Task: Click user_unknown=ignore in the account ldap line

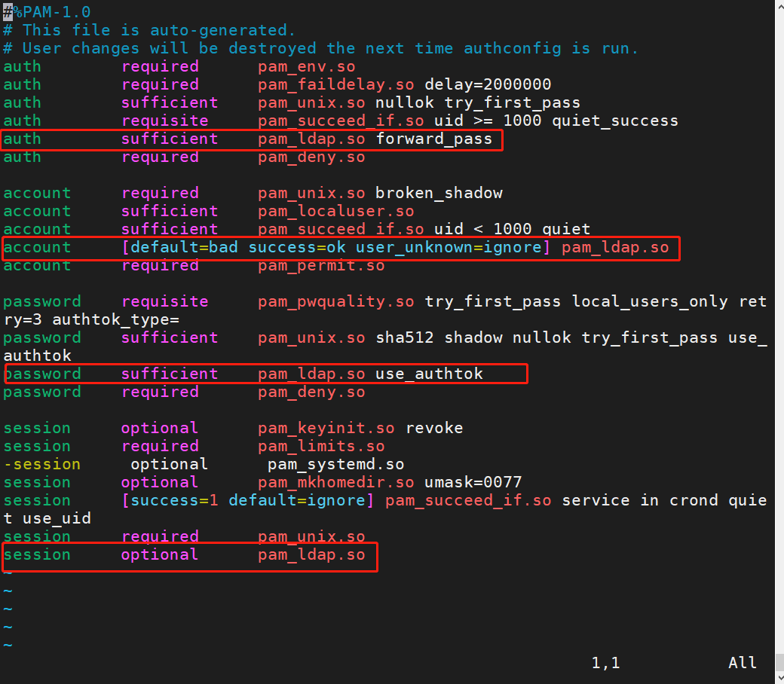Action: (x=449, y=247)
